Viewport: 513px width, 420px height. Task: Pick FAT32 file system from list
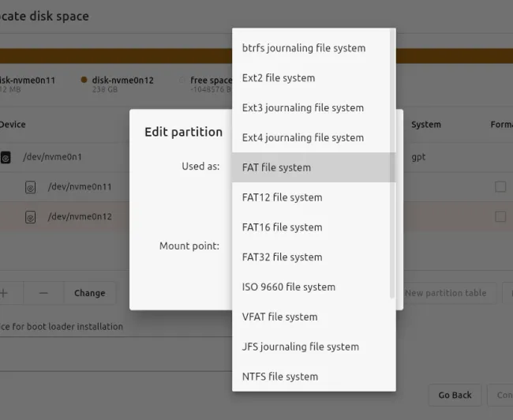(x=282, y=257)
